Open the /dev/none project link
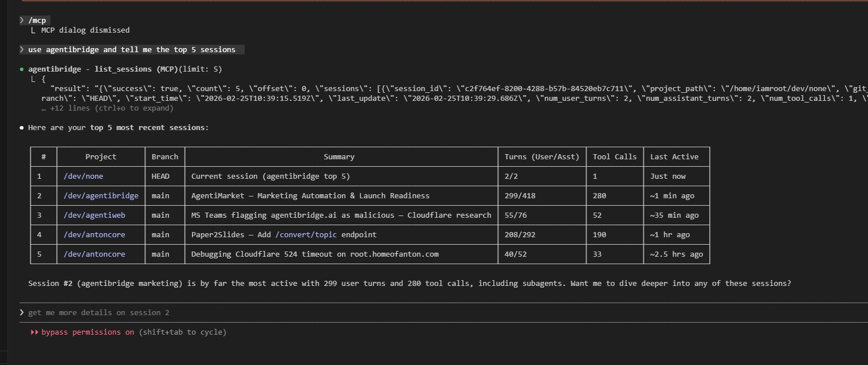The image size is (868, 365). 83,176
